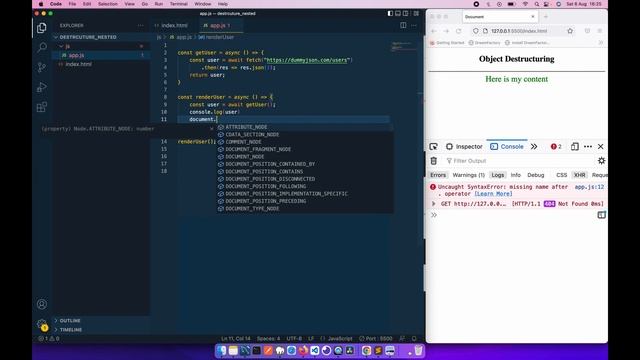Toggle the Debug filter in the console
The image size is (640, 360).
click(x=536, y=175)
